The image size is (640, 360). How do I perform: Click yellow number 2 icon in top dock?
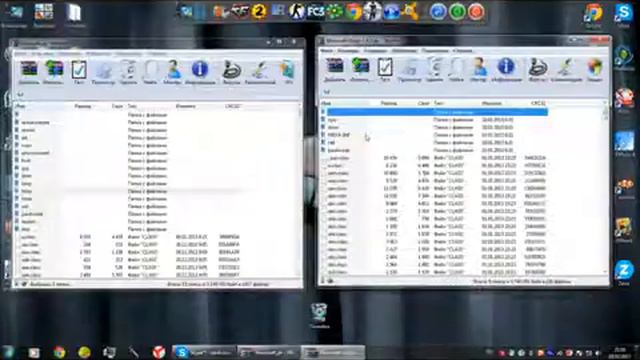258,11
